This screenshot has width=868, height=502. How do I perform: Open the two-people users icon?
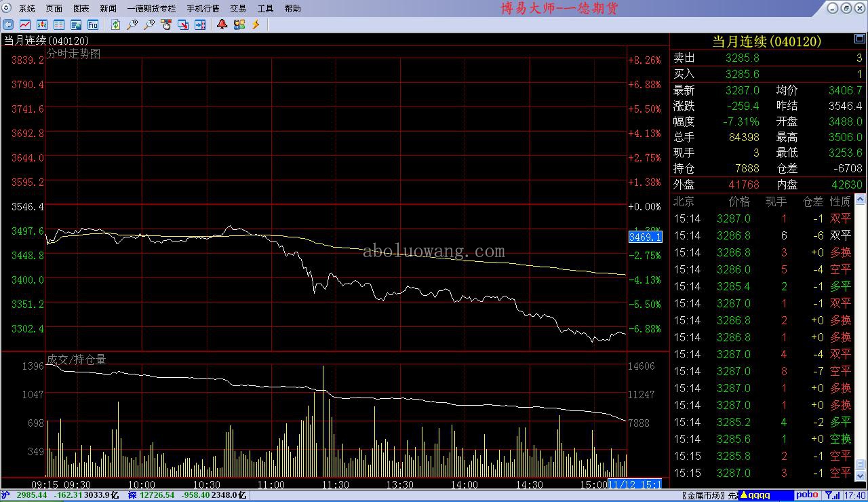tap(239, 24)
